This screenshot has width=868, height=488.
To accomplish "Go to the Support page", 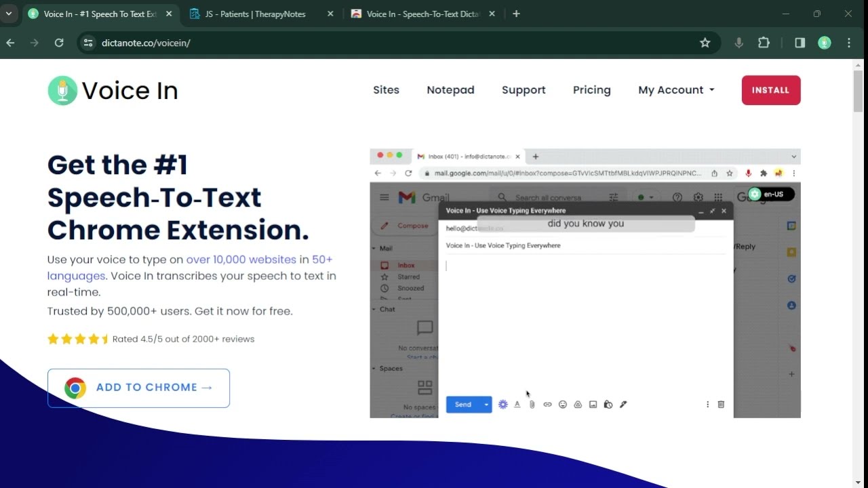I will point(524,90).
